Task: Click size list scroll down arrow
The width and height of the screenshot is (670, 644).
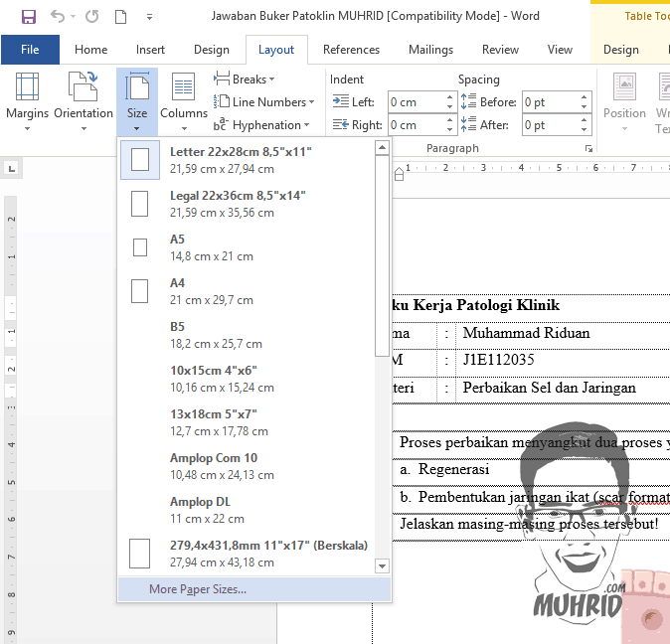Action: point(382,566)
